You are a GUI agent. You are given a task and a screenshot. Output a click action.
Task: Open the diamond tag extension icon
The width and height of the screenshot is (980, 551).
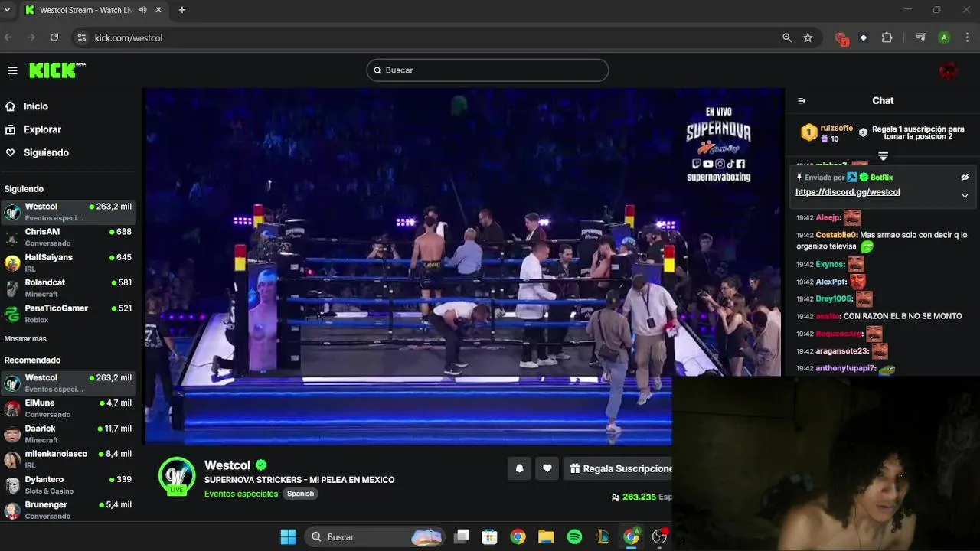point(864,37)
